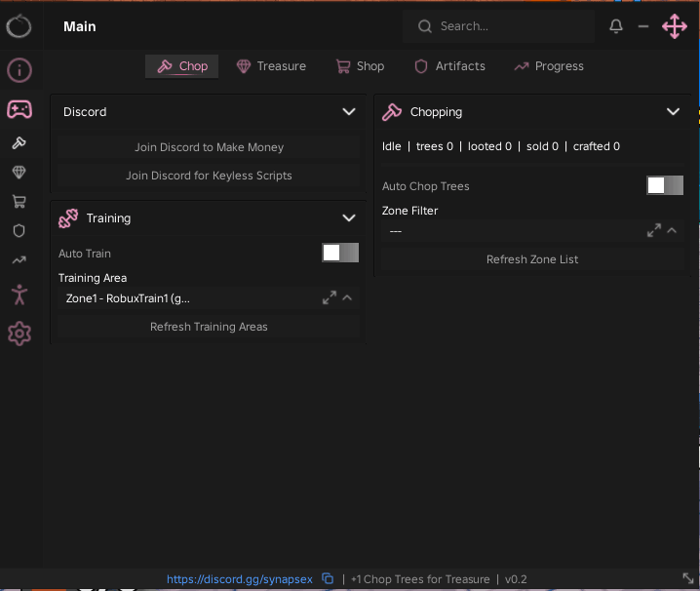Toggle Auto Train switch
Viewport: 700px width, 591px height.
coord(340,253)
